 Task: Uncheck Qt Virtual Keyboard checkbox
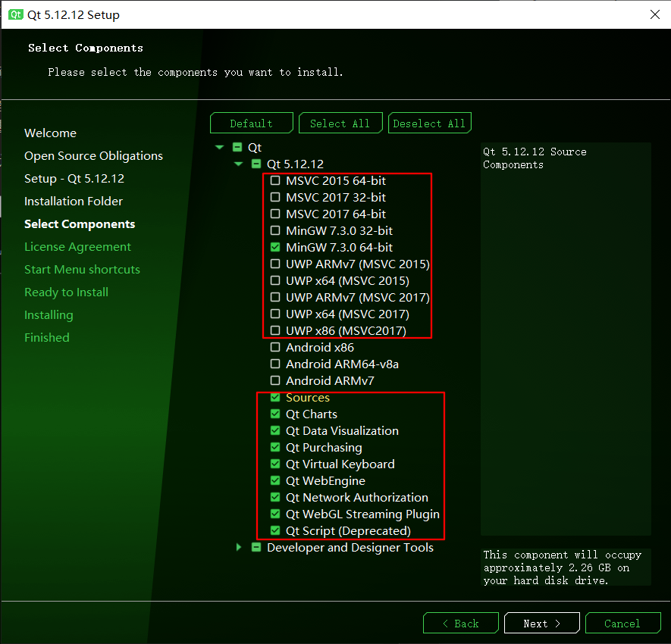click(x=275, y=464)
